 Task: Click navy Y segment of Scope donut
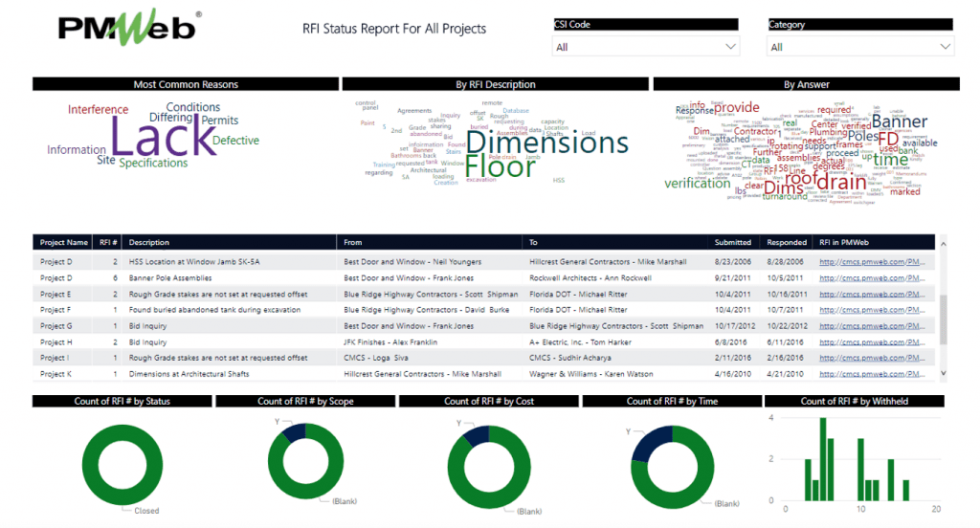pos(295,430)
